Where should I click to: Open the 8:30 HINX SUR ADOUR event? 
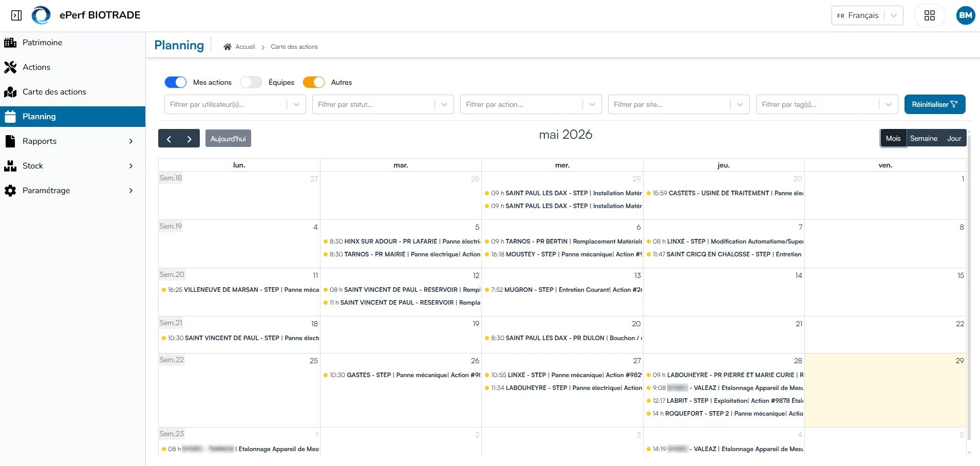401,241
